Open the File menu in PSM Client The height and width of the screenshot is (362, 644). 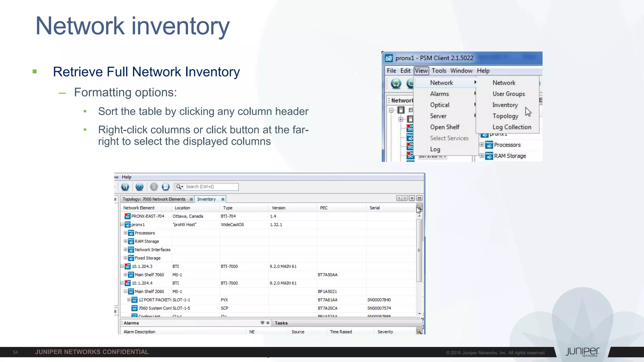(x=391, y=71)
